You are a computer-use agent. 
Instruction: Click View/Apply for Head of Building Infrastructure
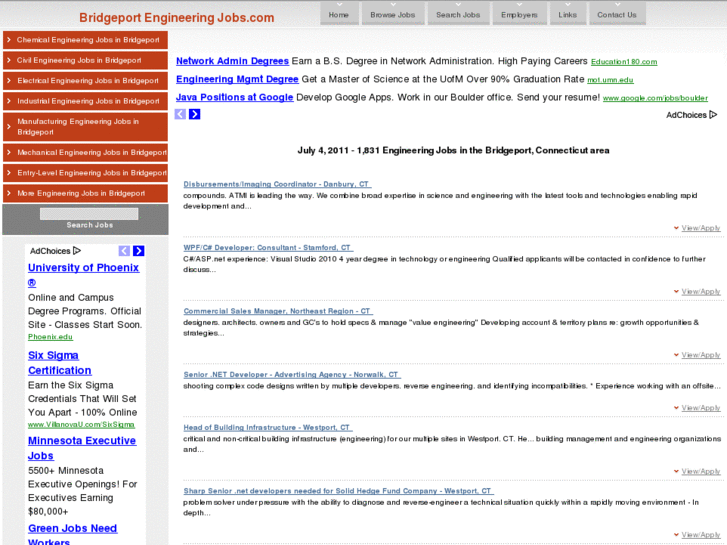point(701,472)
